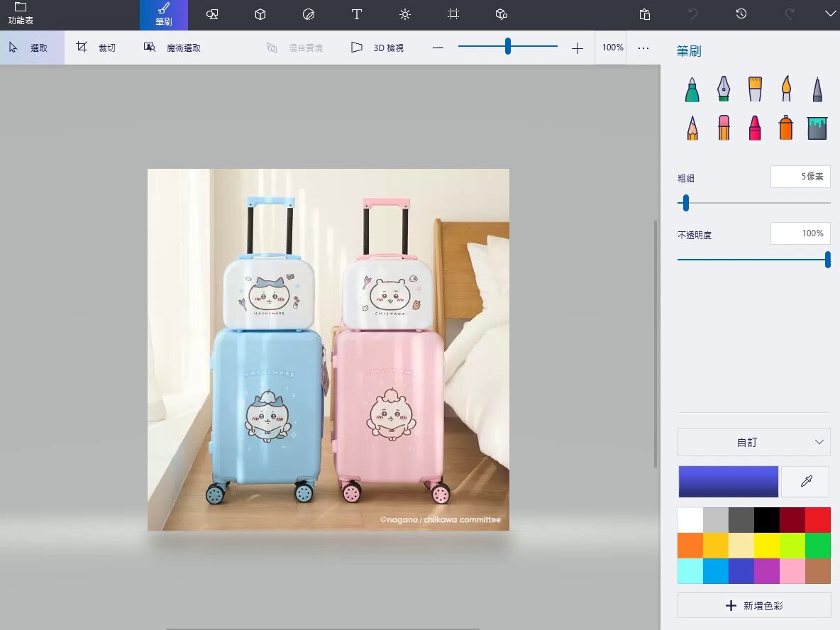Pick the eyedropper tool
The width and height of the screenshot is (840, 630).
tap(806, 482)
